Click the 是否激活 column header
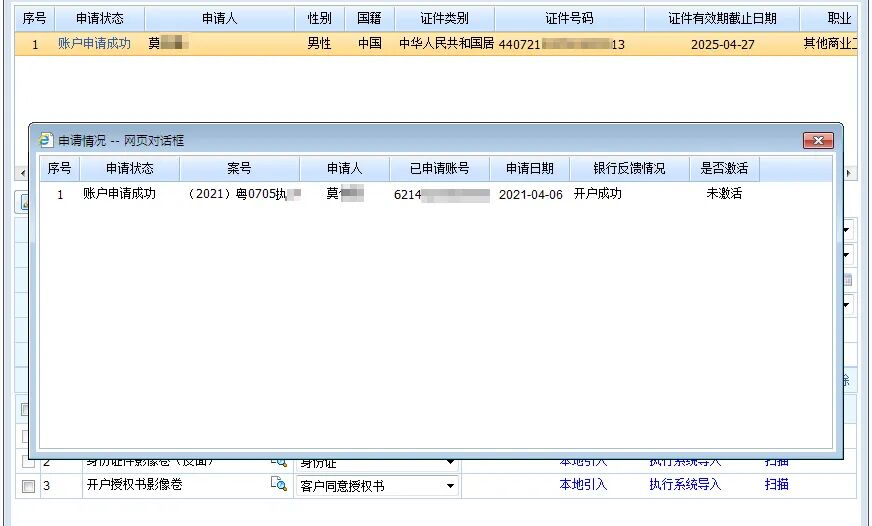Image resolution: width=872 pixels, height=526 pixels. [724, 168]
